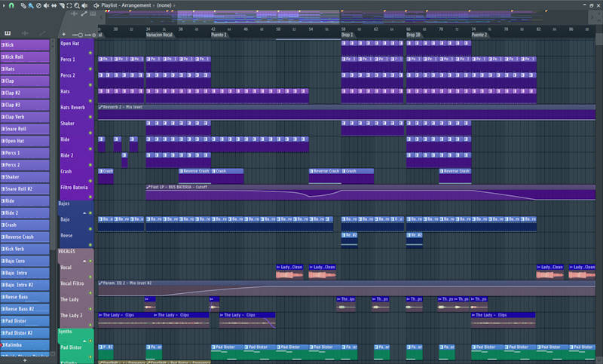Collapse the Bajos track group

coord(84,213)
